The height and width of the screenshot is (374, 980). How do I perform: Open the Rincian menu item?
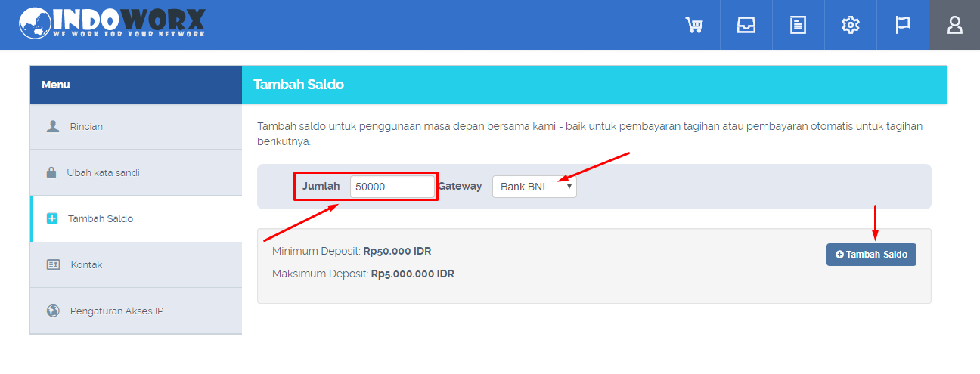coord(136,126)
